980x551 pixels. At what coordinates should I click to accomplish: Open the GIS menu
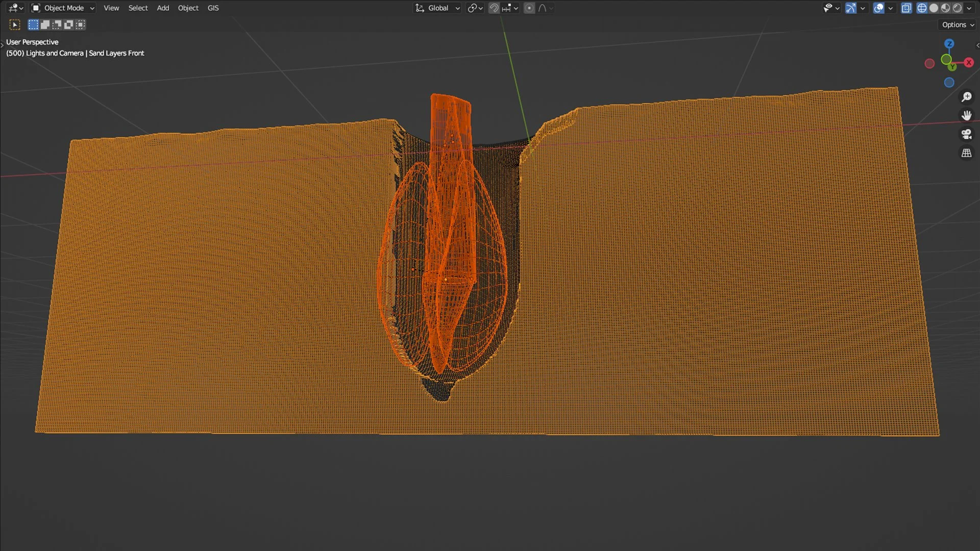click(x=213, y=8)
